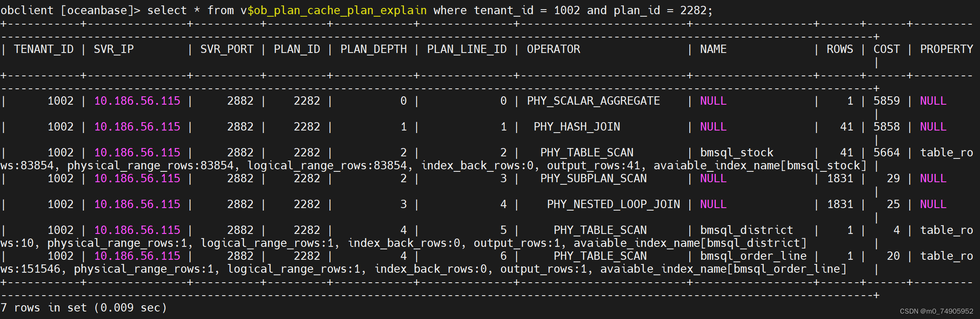Click the ROWS column header
The height and width of the screenshot is (319, 980).
coord(840,49)
